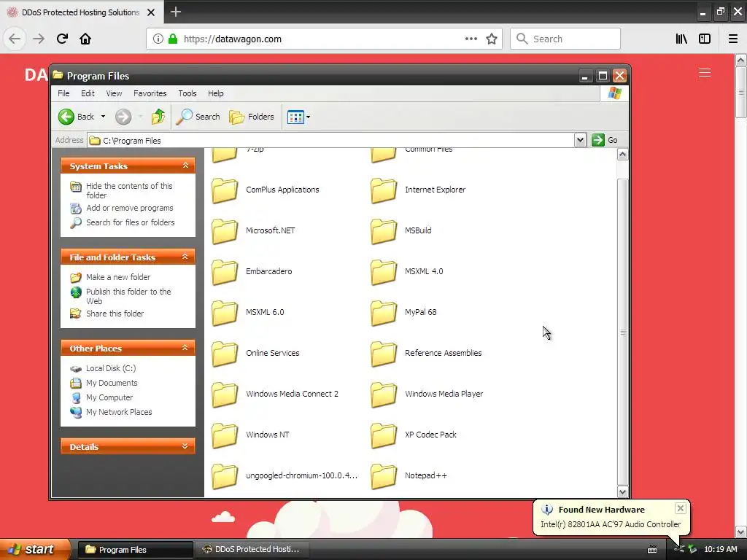This screenshot has width=747, height=560.
Task: Select the Internet Explorer folder icon
Action: tap(384, 190)
